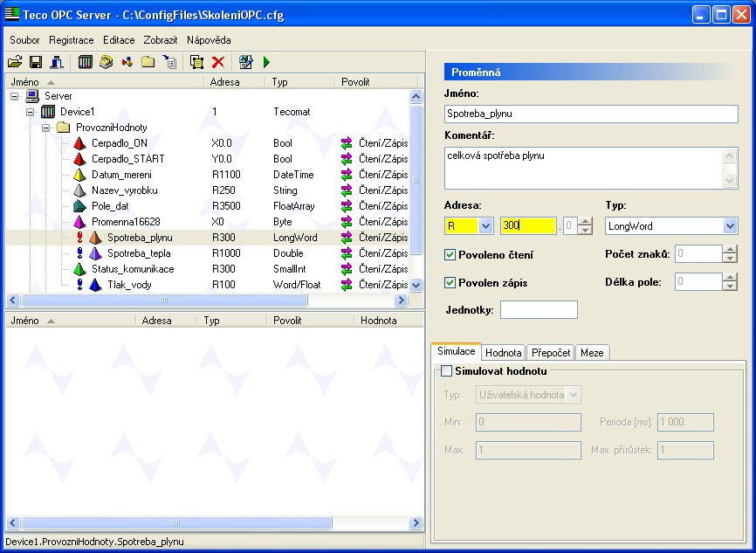756x553 pixels.
Task: Sort upper list by Jméno column header
Action: pyautogui.click(x=105, y=81)
